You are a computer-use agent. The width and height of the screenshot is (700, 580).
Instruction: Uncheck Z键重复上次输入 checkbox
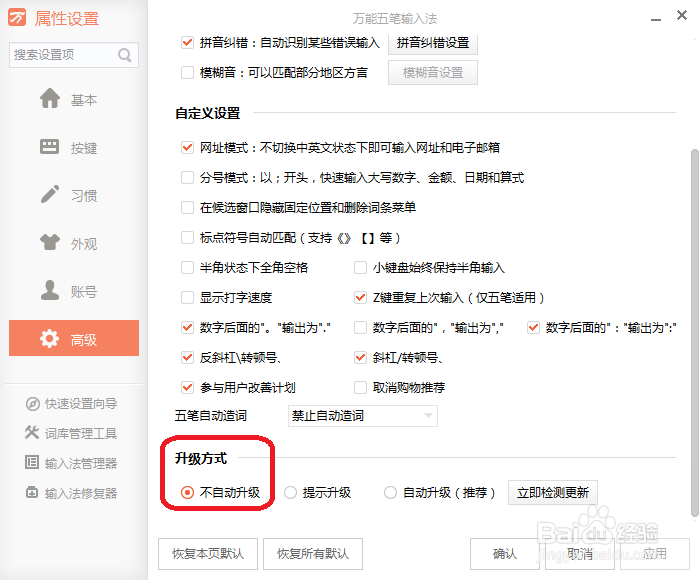click(x=360, y=297)
